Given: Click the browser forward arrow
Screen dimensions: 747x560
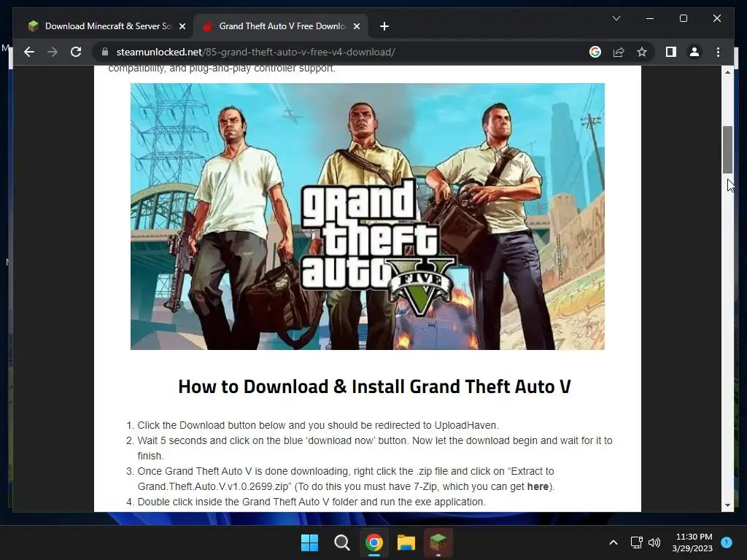Looking at the screenshot, I should 53,52.
